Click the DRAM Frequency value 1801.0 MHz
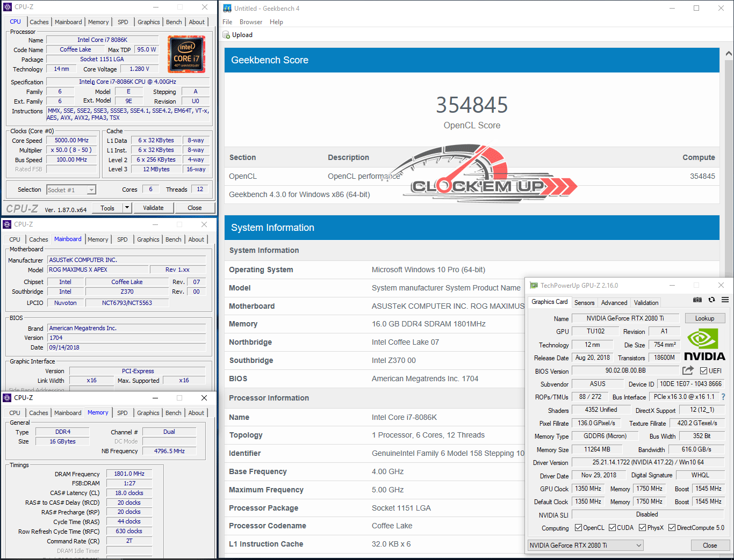The image size is (734, 560). tap(129, 474)
